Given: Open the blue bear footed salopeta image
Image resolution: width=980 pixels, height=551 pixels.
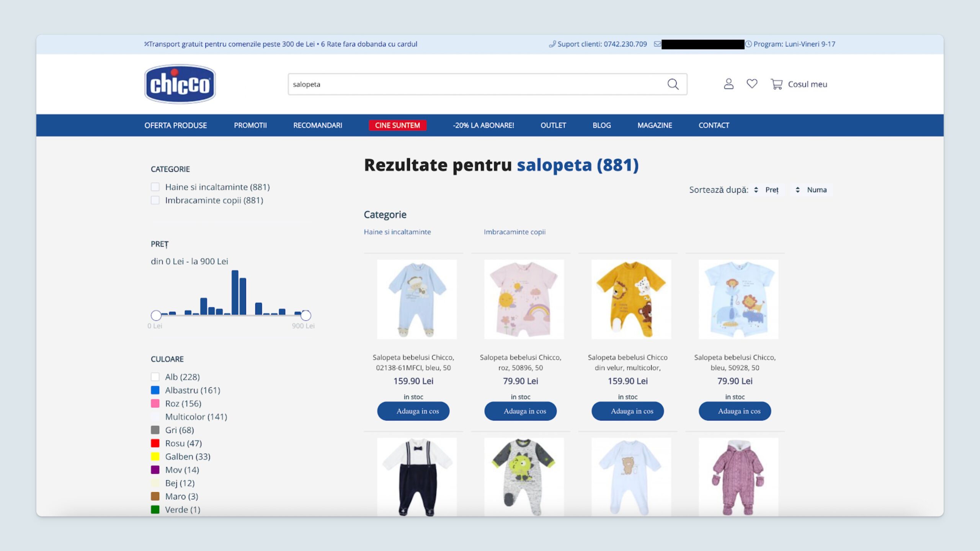Looking at the screenshot, I should pos(417,299).
